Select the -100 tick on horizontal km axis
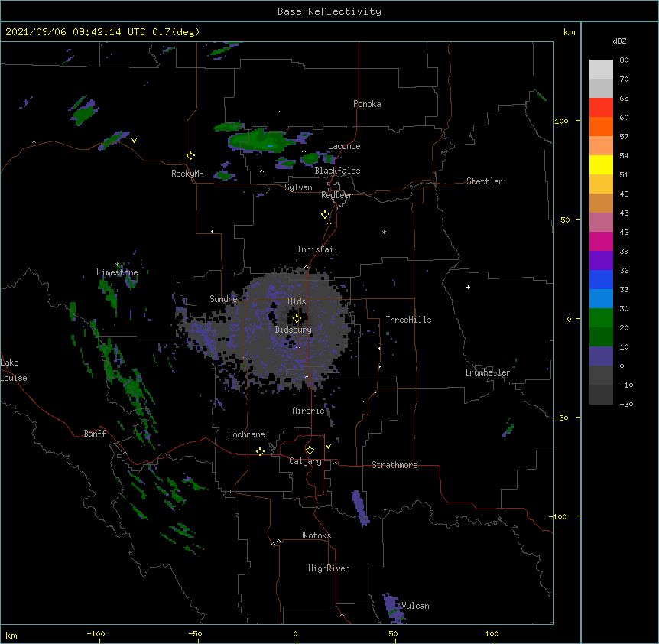659x644 pixels. click(x=96, y=633)
